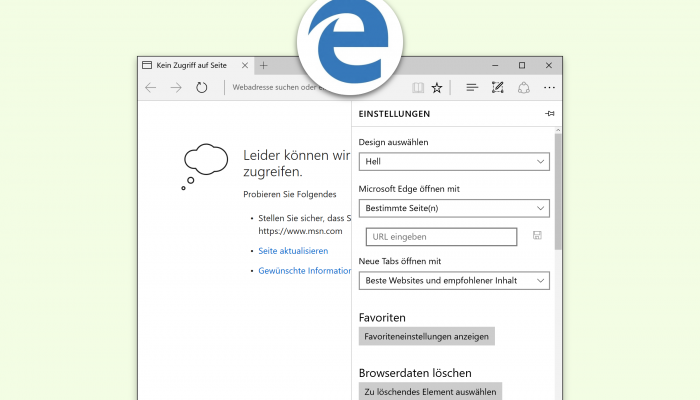Screen dimensions: 700x400
Task: Go back with the back arrow
Action: click(150, 88)
